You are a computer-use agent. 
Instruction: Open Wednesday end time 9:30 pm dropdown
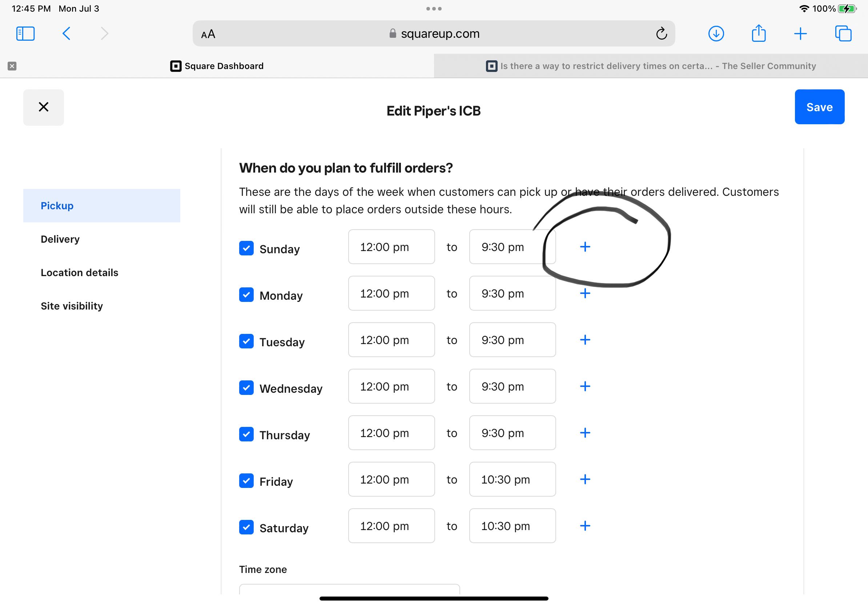(512, 386)
